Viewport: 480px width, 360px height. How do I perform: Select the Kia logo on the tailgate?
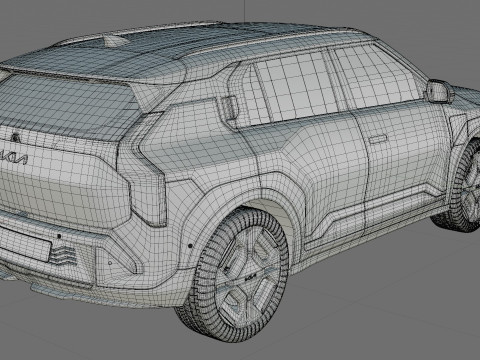[x=14, y=159]
